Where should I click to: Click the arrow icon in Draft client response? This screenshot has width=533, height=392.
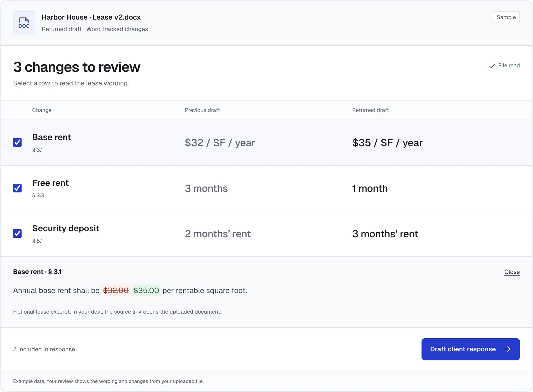coord(507,349)
